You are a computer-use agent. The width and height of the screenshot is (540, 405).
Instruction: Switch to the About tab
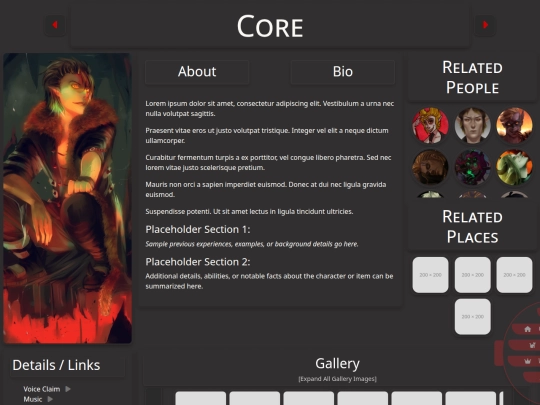[x=197, y=72]
